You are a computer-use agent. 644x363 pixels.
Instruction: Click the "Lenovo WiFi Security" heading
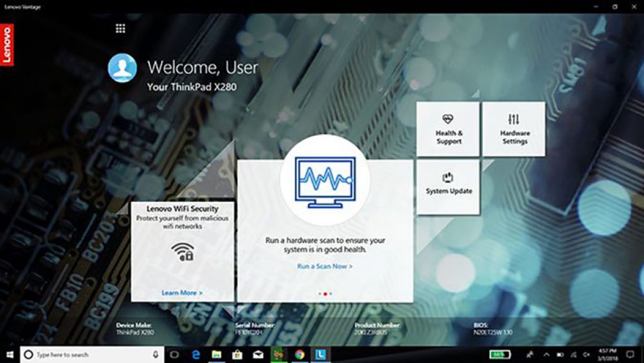coord(182,209)
